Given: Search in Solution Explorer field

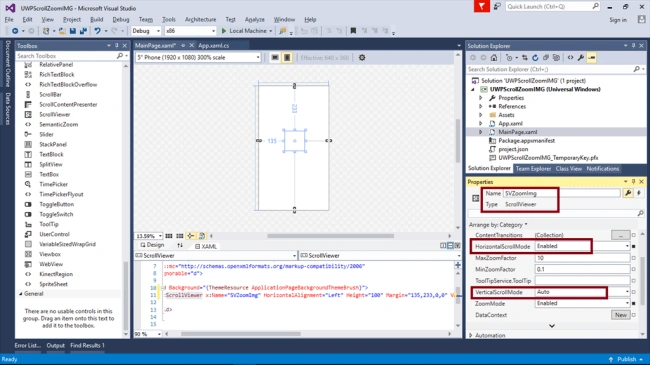Looking at the screenshot, I should (555, 69).
